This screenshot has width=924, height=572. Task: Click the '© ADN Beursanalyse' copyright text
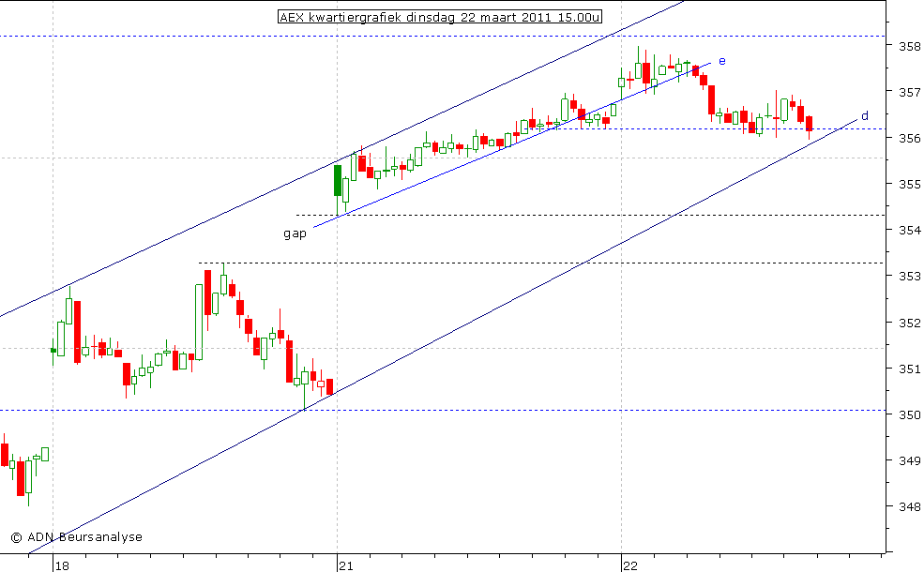[77, 536]
